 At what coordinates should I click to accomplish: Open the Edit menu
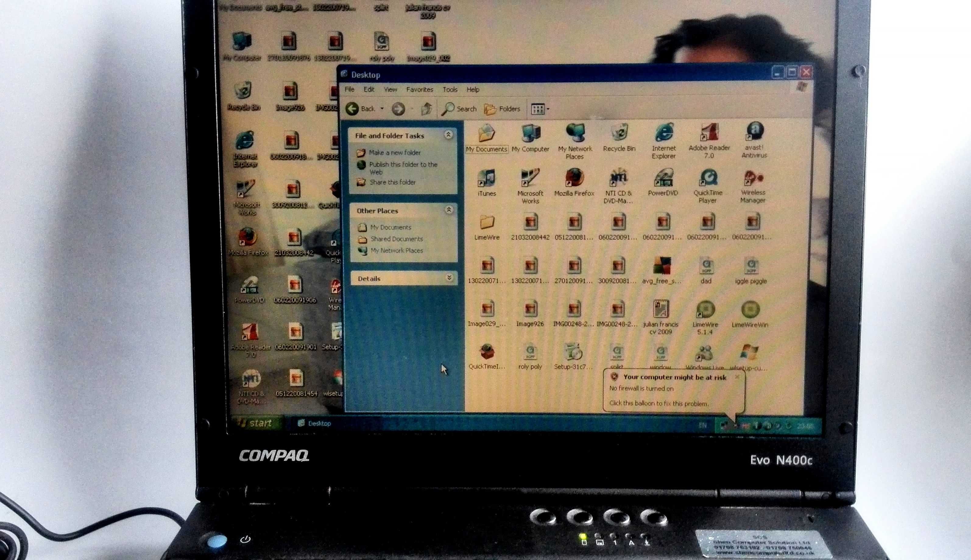coord(369,89)
